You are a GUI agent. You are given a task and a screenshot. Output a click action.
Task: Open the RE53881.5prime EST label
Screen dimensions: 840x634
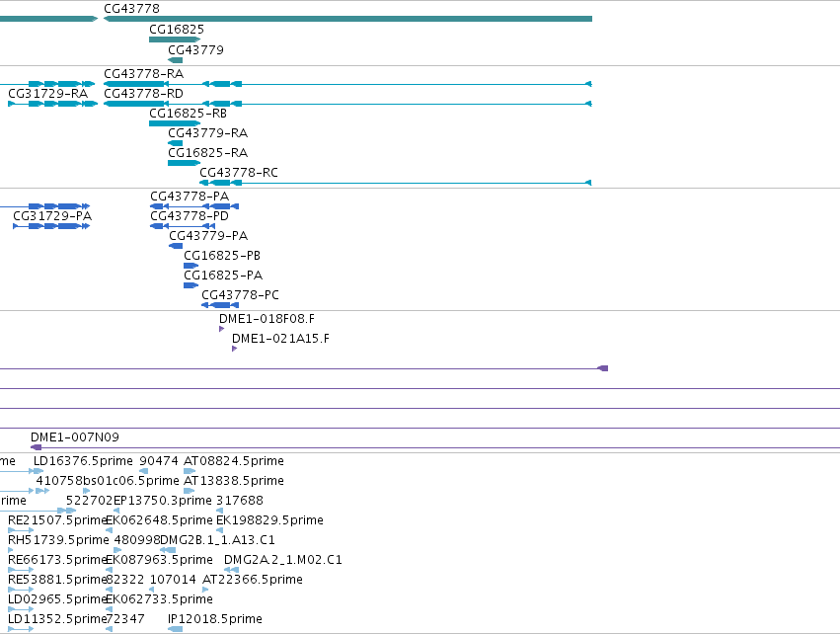pos(57,580)
